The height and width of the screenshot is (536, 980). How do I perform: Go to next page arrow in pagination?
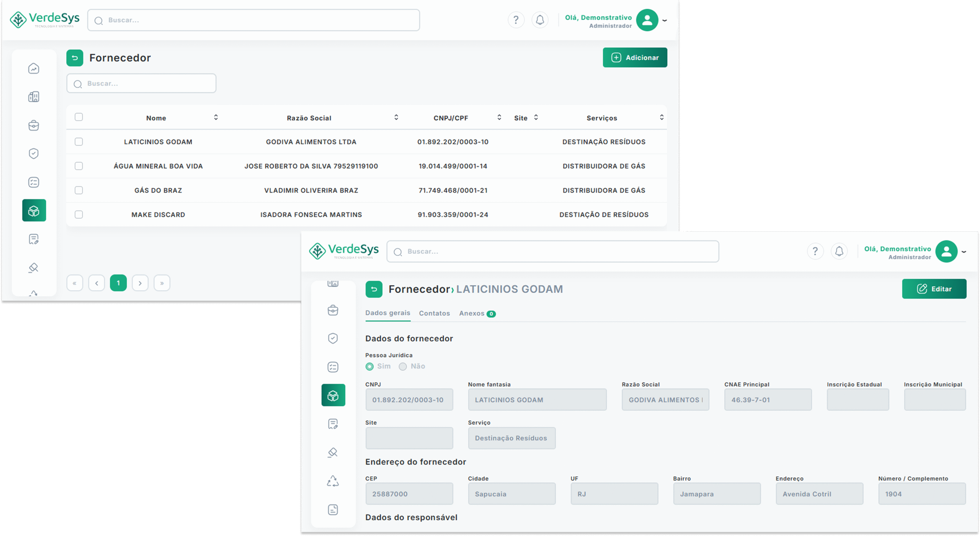140,283
